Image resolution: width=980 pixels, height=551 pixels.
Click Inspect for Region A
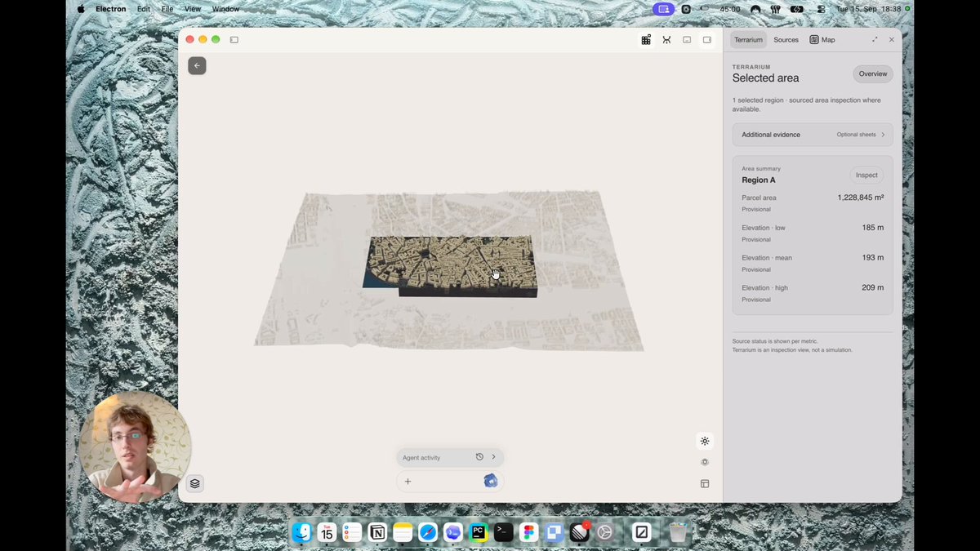click(866, 175)
